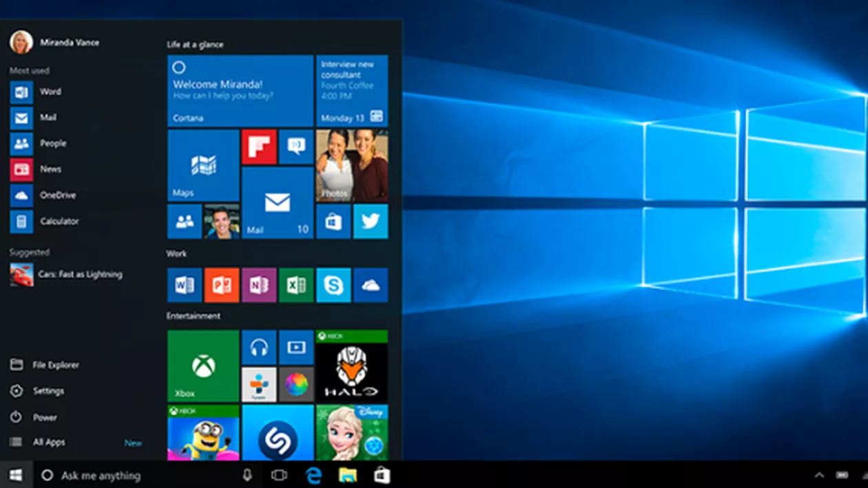Click the Entertainment group header
This screenshot has height=488, width=868.
(x=194, y=316)
